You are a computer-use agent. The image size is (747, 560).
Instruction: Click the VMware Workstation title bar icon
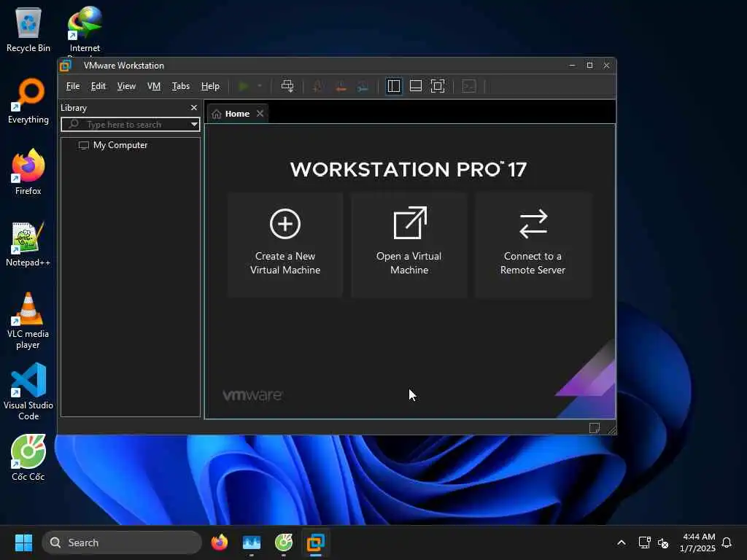[x=66, y=65]
